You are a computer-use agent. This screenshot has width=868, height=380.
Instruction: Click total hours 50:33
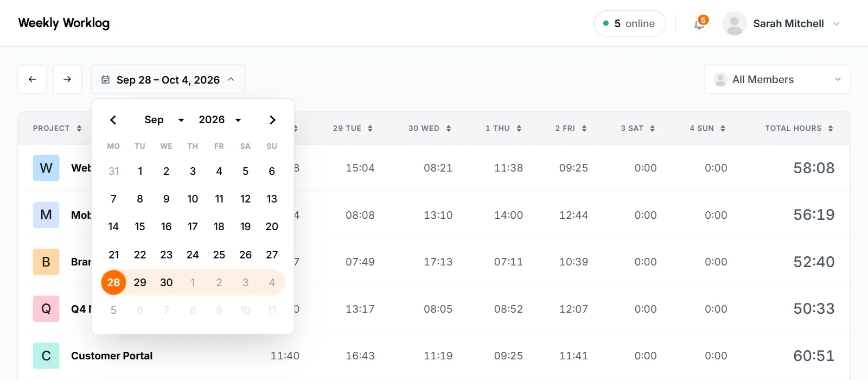point(814,309)
